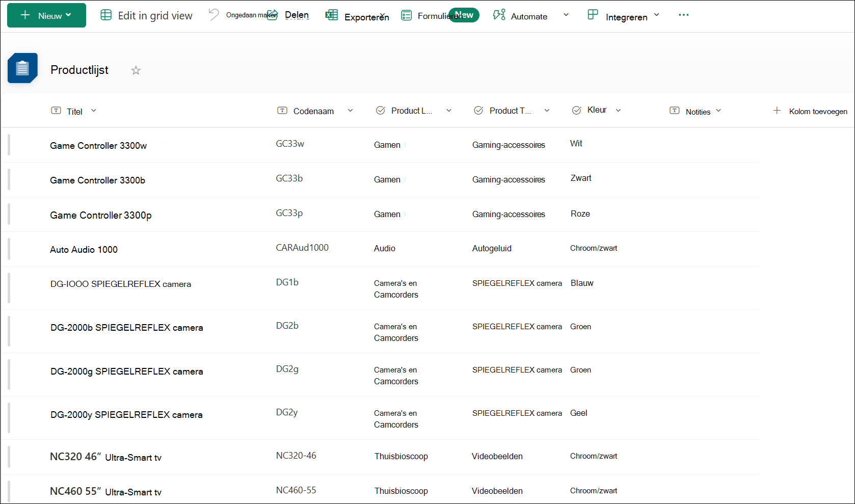
Task: Click the undo arrow icon
Action: pos(213,14)
